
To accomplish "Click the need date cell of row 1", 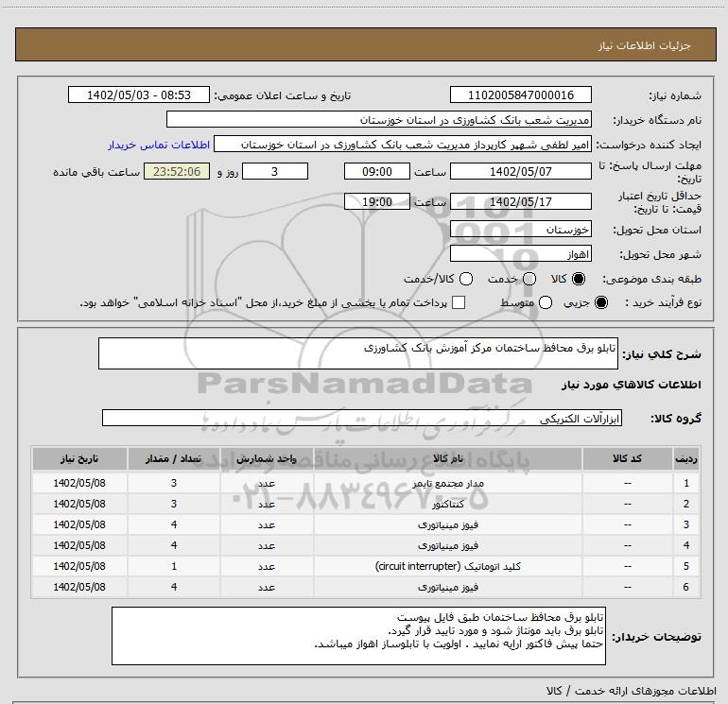I will pyautogui.click(x=79, y=483).
